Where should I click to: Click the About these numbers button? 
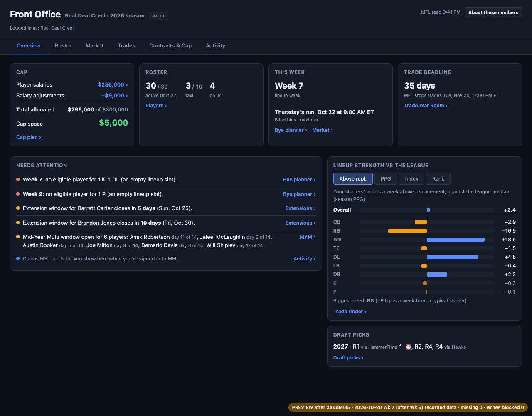[x=493, y=12]
